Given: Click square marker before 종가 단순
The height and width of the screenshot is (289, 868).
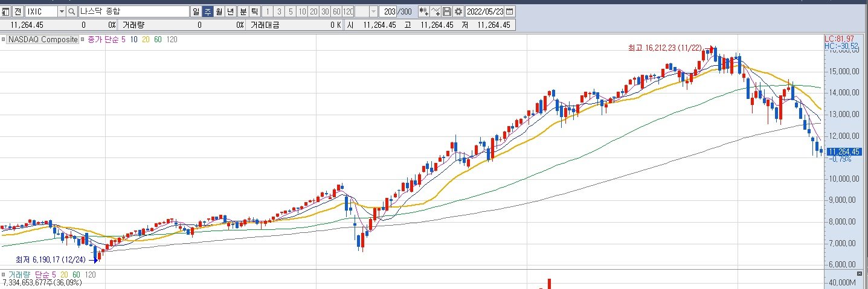Looking at the screenshot, I should 83,39.
